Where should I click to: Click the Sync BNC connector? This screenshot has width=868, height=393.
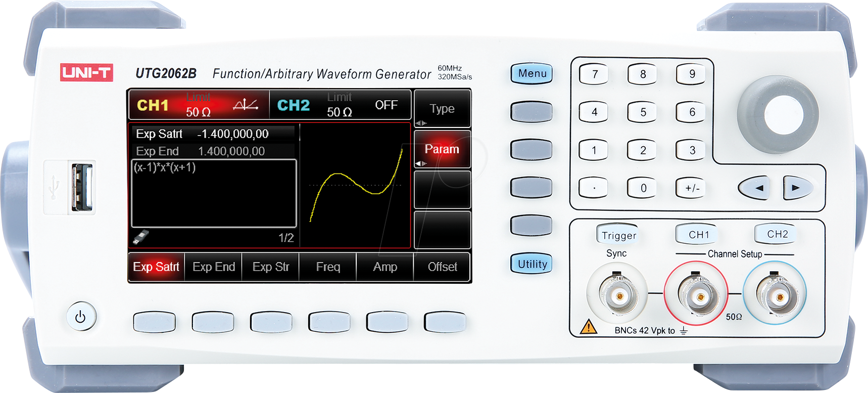[617, 293]
